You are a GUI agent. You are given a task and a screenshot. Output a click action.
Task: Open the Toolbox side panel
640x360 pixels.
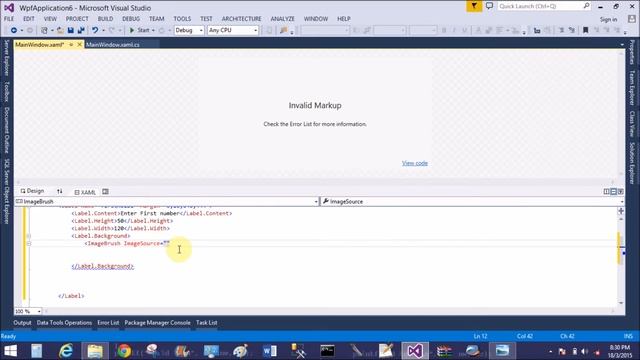coord(7,91)
